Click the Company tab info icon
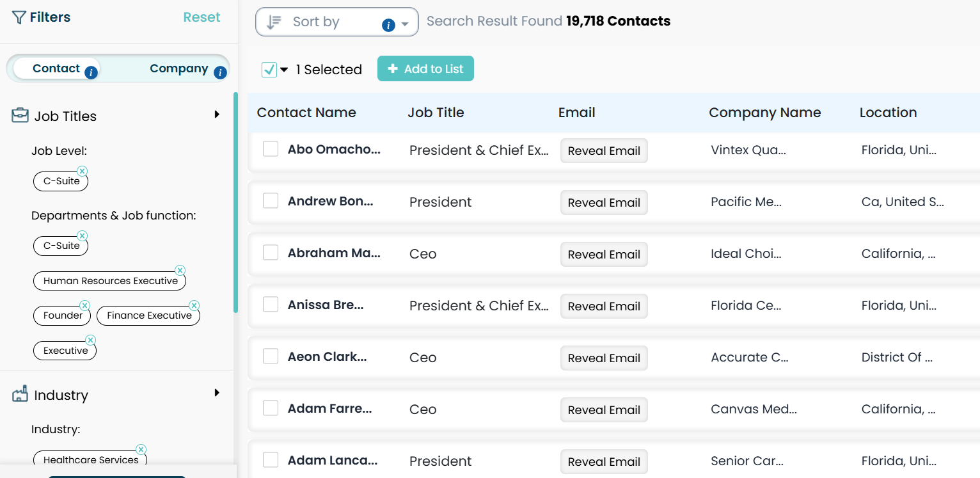 (x=220, y=73)
